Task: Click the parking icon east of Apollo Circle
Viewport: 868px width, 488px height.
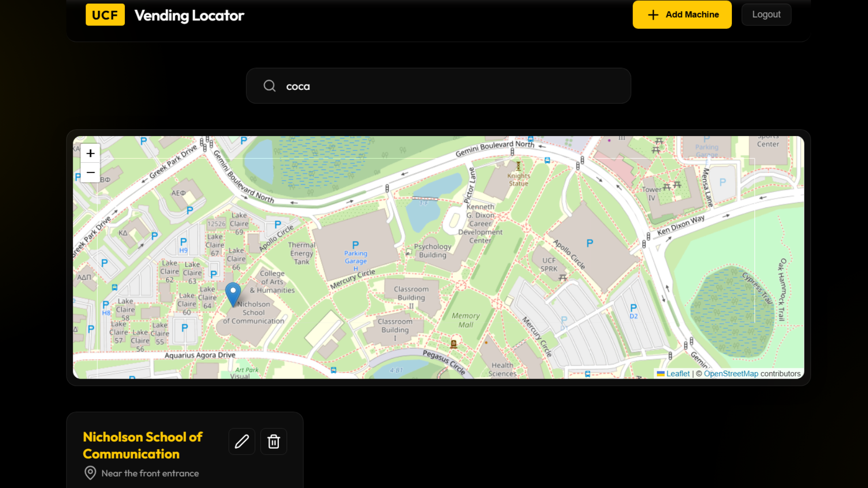Action: pyautogui.click(x=590, y=243)
